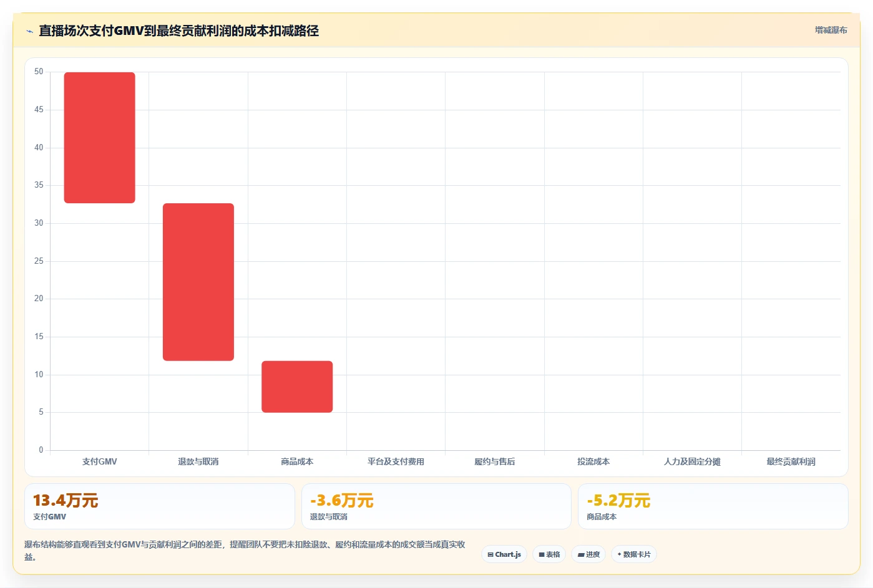Viewport: 873px width, 588px height.
Task: Select the Chart.js chip
Action: pyautogui.click(x=504, y=554)
